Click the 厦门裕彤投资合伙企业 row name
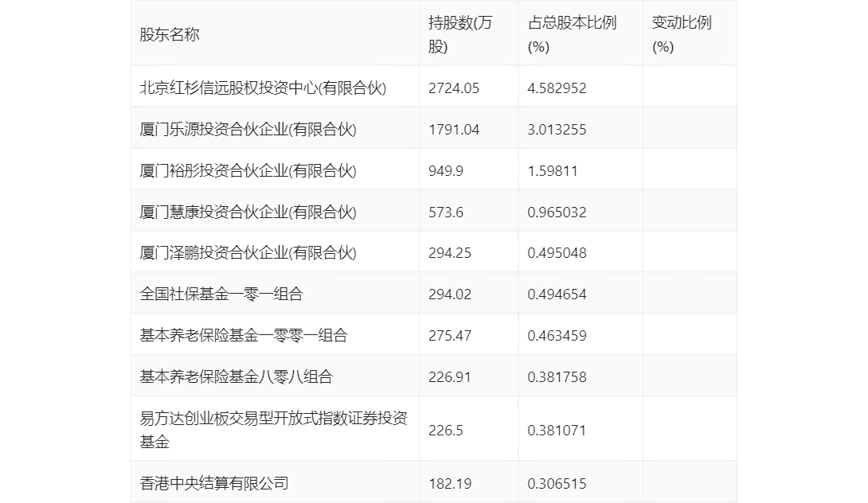Screen dimensions: 868x503 click(248, 171)
